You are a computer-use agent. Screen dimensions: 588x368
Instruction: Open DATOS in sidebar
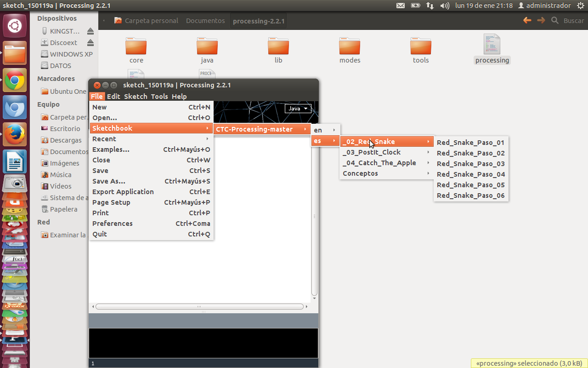coord(57,66)
